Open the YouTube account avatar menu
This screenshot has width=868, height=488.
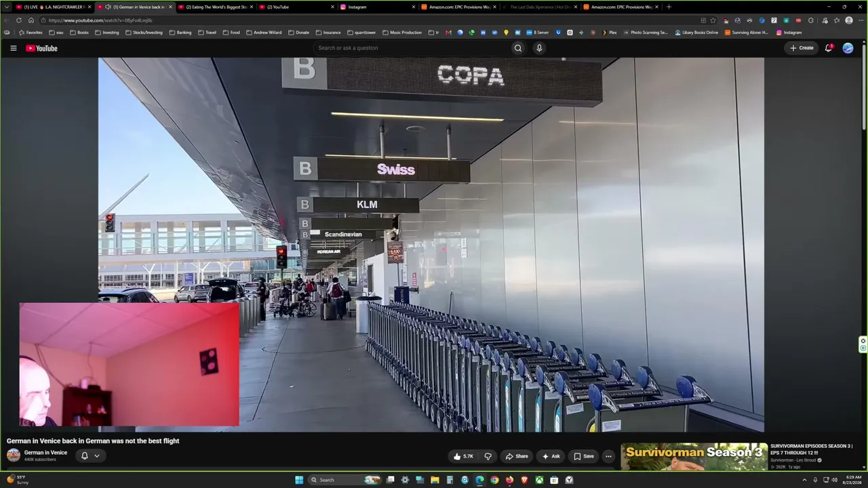848,48
